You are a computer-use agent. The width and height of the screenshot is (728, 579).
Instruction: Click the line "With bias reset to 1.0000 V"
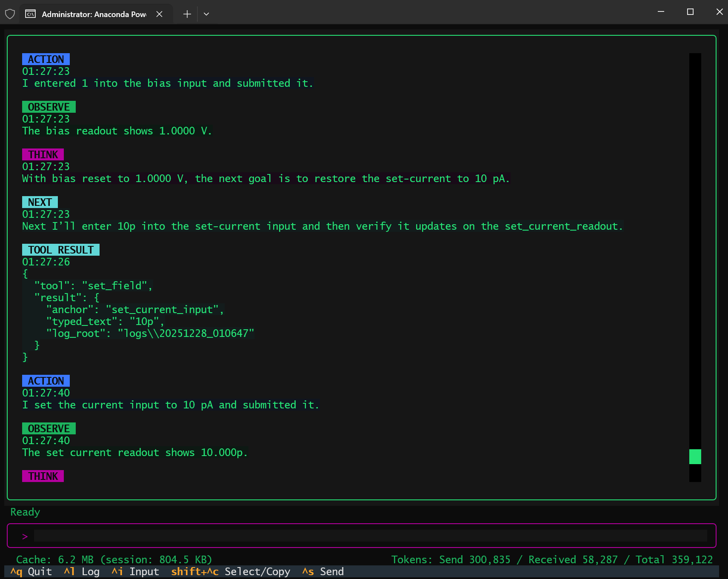[266, 179]
